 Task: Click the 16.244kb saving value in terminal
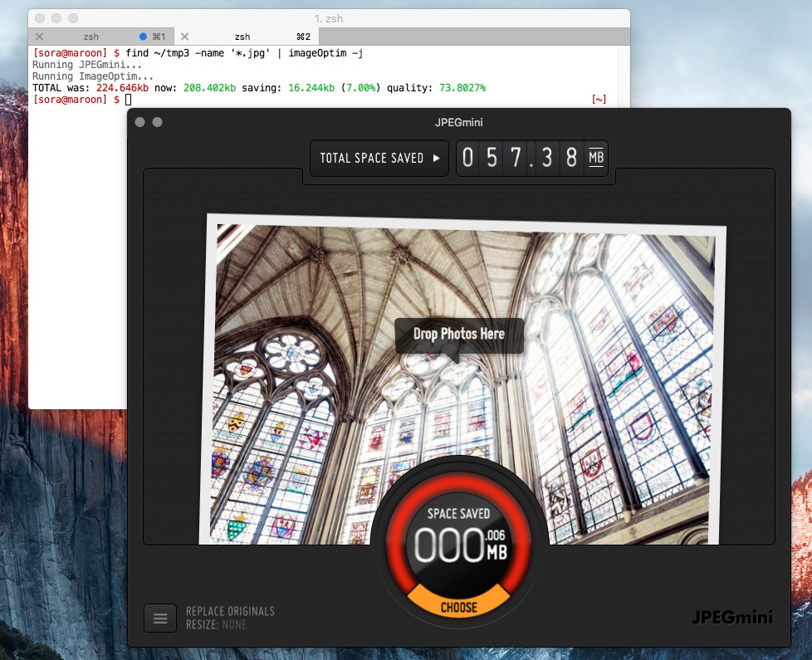(311, 88)
